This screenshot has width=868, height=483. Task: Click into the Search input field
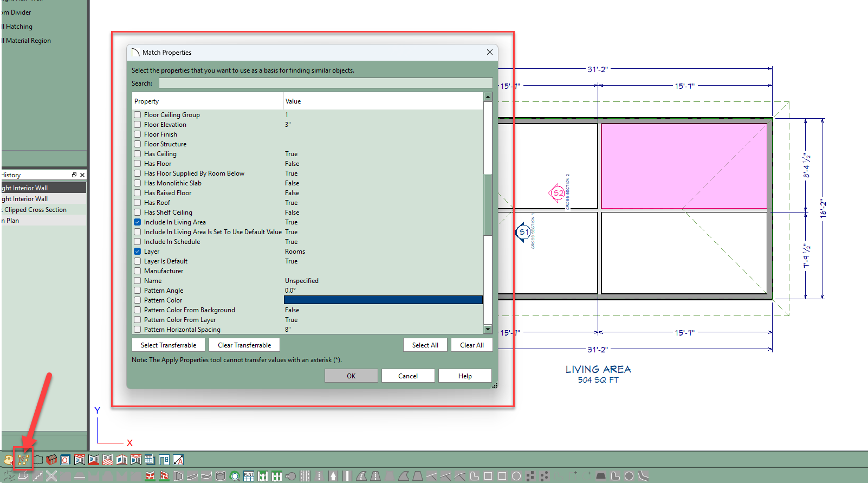coord(325,83)
